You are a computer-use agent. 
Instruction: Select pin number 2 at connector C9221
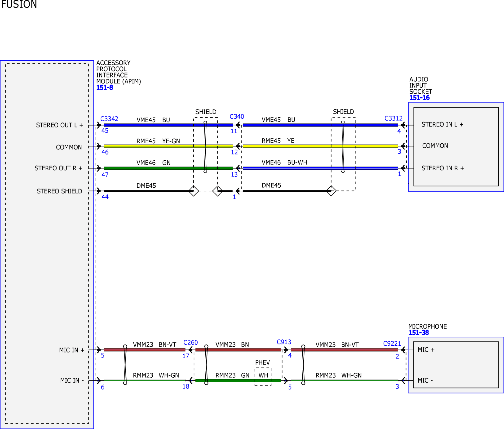click(x=397, y=357)
